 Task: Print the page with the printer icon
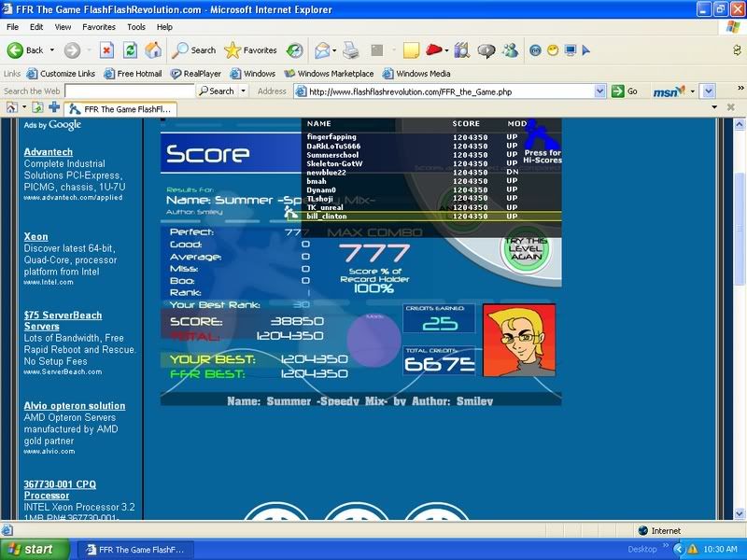point(351,50)
